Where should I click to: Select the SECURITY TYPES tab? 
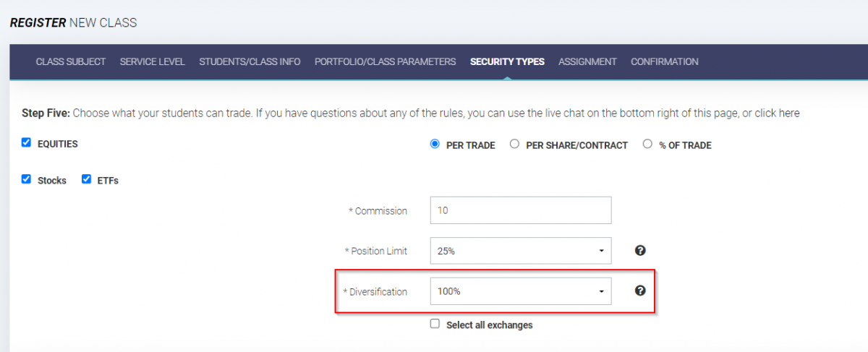pyautogui.click(x=507, y=62)
